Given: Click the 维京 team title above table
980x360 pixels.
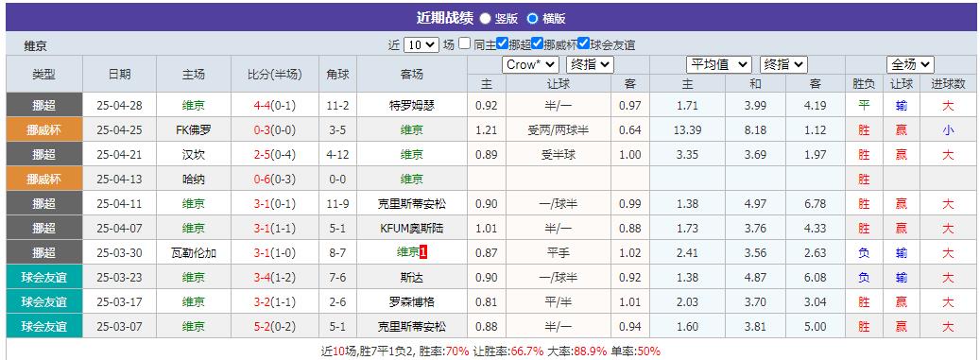Looking at the screenshot, I should 36,45.
